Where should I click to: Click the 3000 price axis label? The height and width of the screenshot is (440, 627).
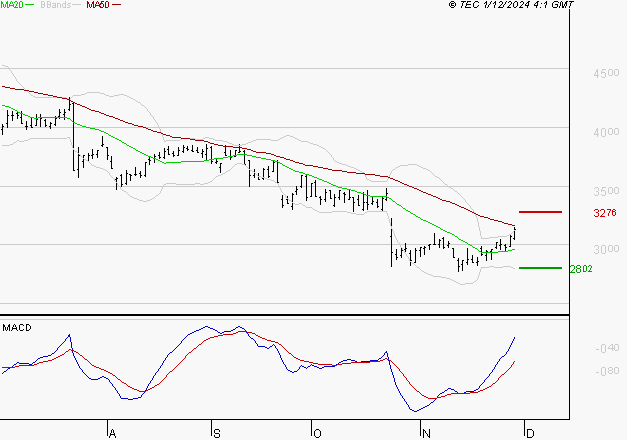click(x=606, y=249)
